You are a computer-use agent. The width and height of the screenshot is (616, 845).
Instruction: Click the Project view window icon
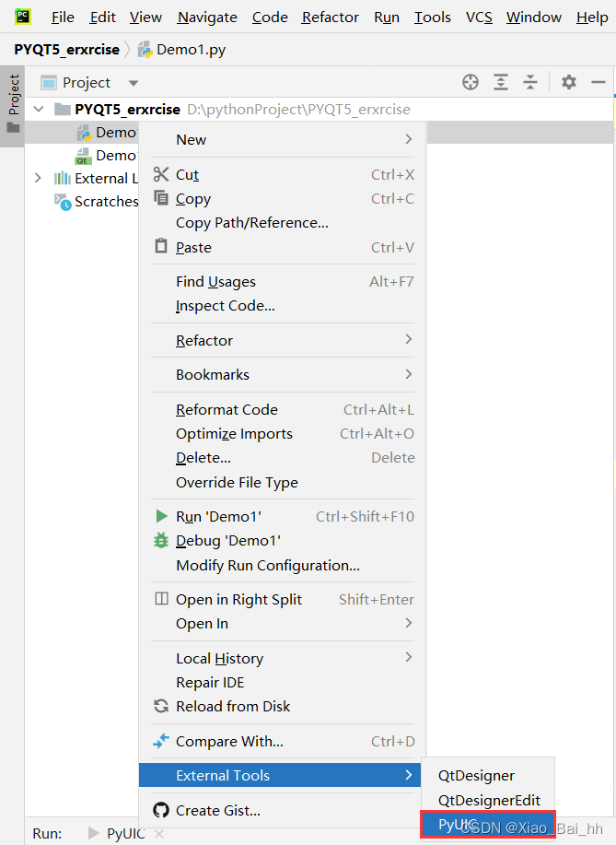tap(49, 82)
